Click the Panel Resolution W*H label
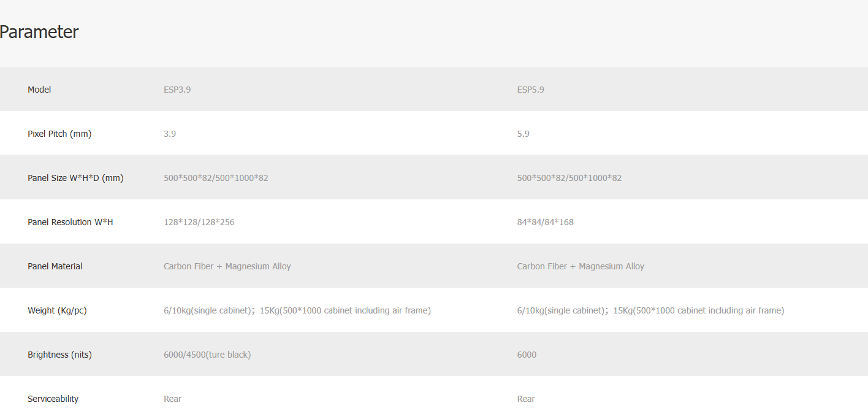Viewport: 868px width, 419px height. click(70, 222)
